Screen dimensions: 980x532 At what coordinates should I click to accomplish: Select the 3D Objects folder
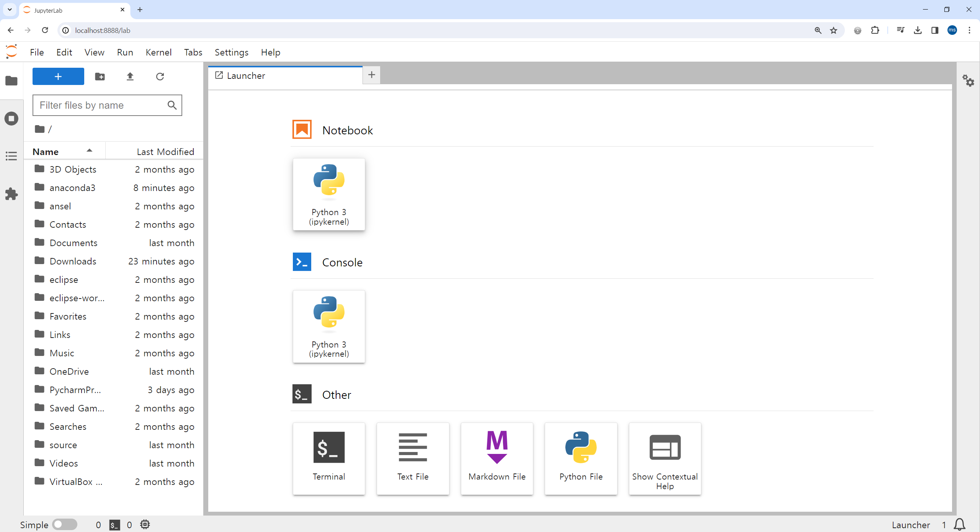(114, 170)
